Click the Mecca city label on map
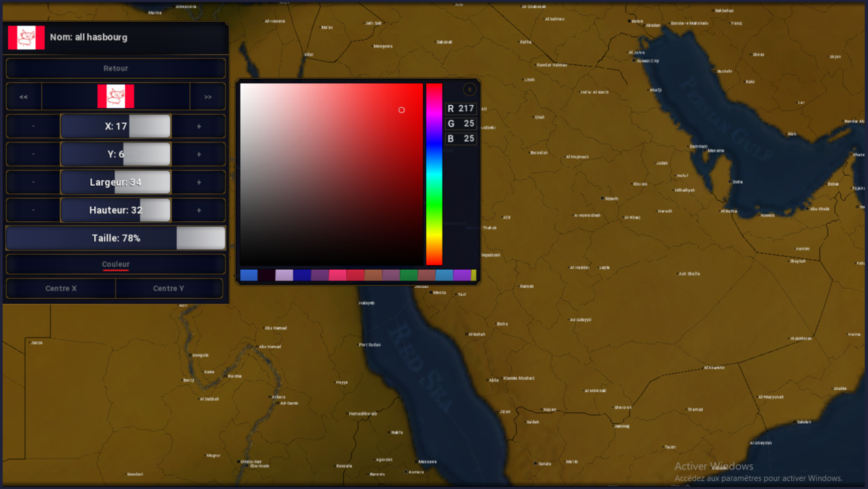 439,293
